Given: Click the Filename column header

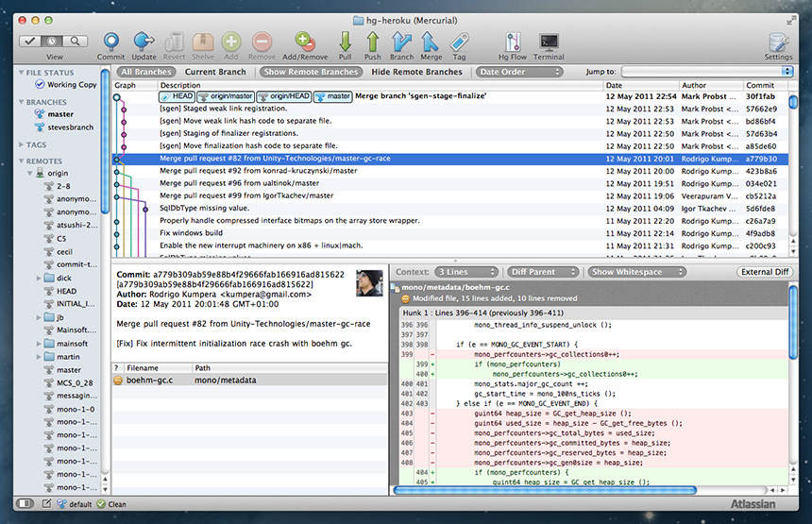Looking at the screenshot, I should tap(158, 367).
